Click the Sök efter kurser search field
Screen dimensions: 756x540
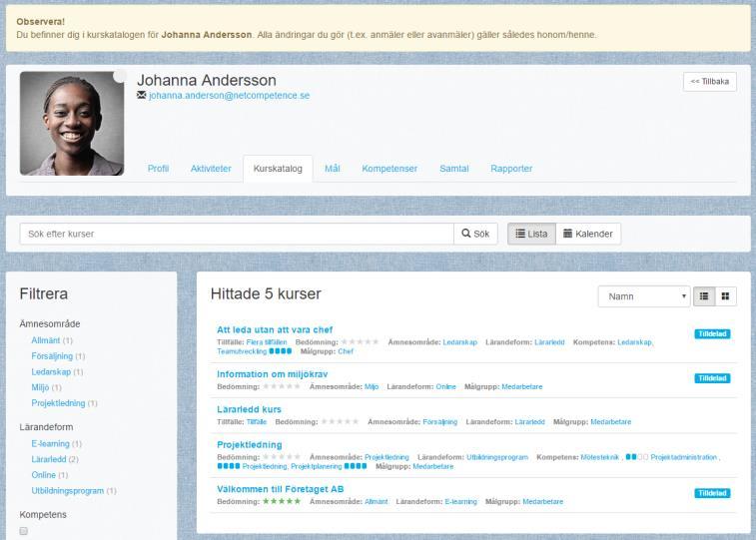tap(237, 234)
